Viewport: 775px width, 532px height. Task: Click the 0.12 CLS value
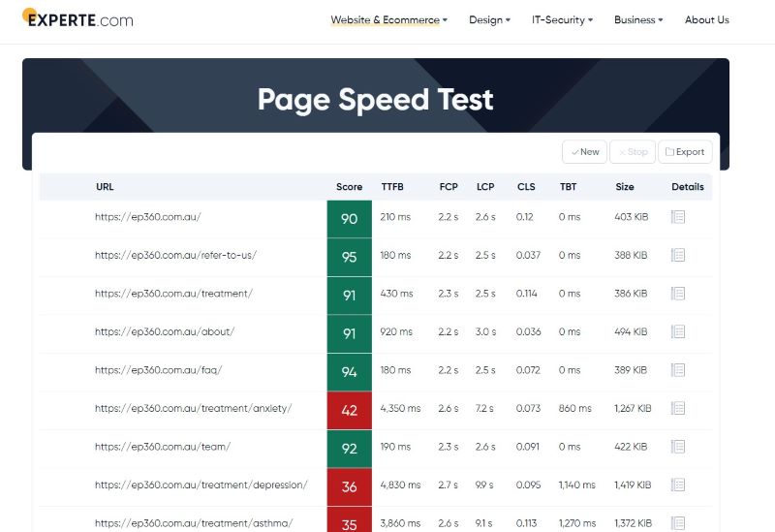click(x=524, y=216)
